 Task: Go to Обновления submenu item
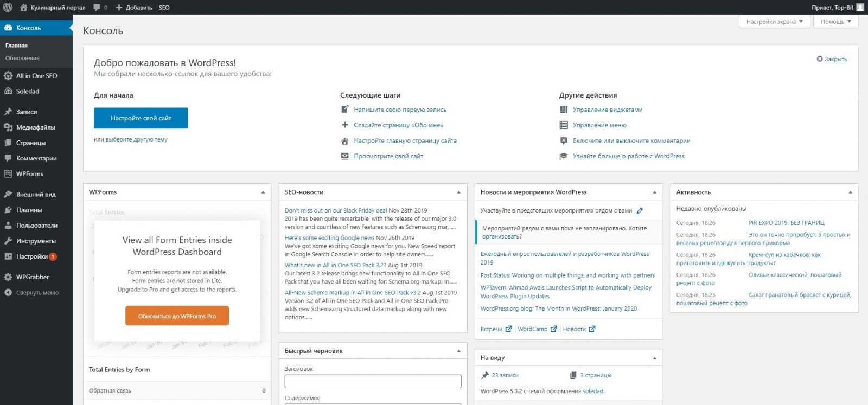22,58
